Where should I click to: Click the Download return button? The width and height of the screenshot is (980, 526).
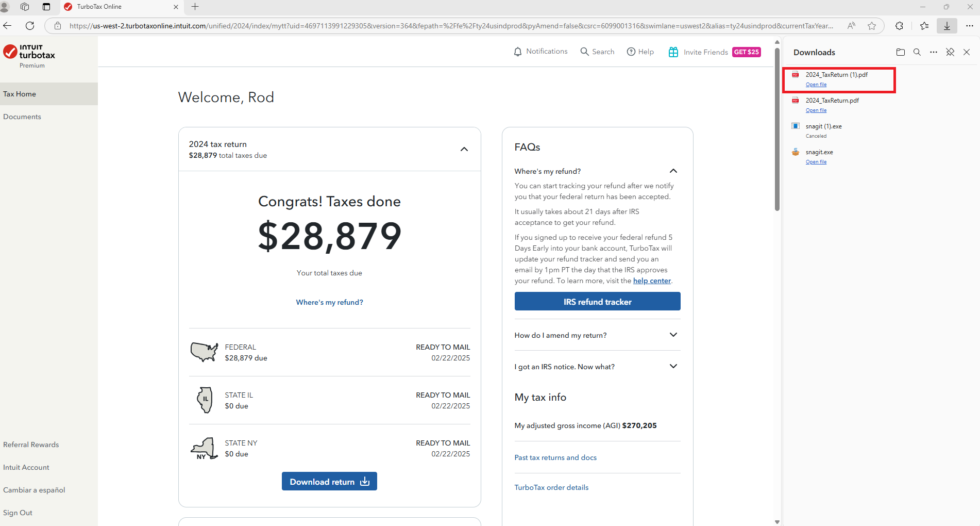click(329, 481)
